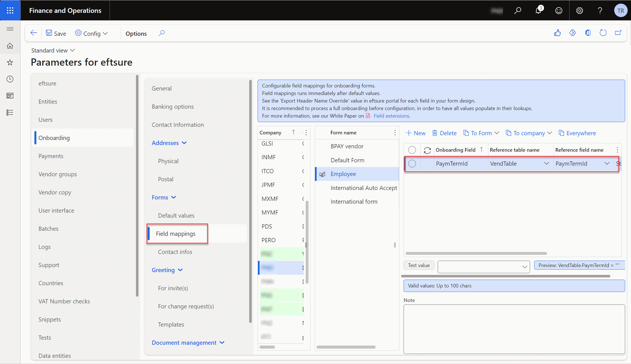Toggle select-all circle in grid header
This screenshot has width=631, height=364.
tap(412, 150)
